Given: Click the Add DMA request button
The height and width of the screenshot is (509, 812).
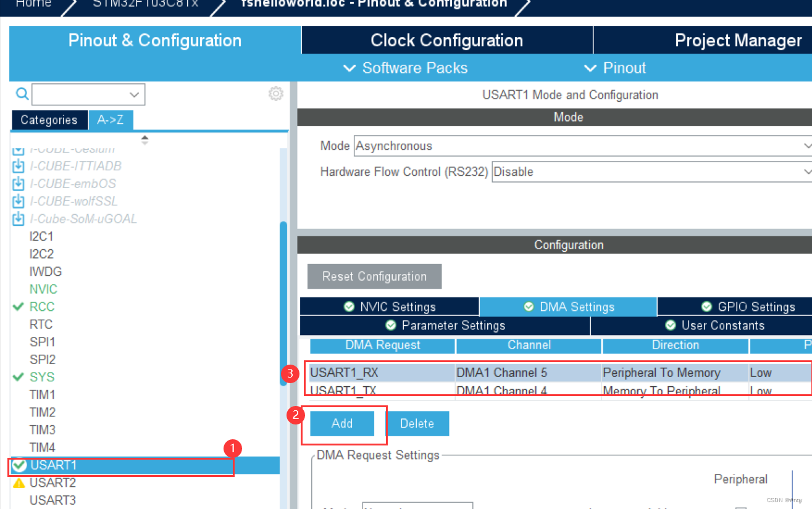Looking at the screenshot, I should coord(342,423).
